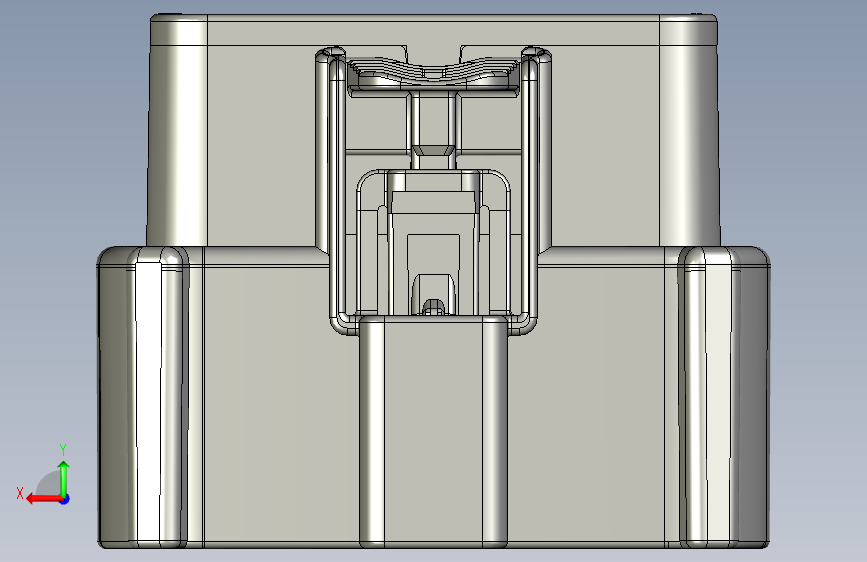Click the blue Z axis dot on the triad
The image size is (867, 562).
(65, 499)
